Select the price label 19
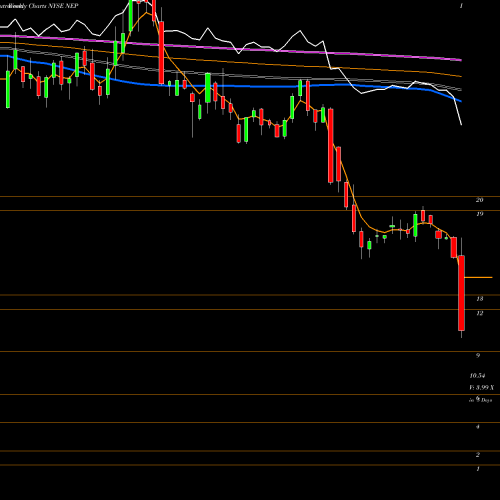 coord(479,214)
